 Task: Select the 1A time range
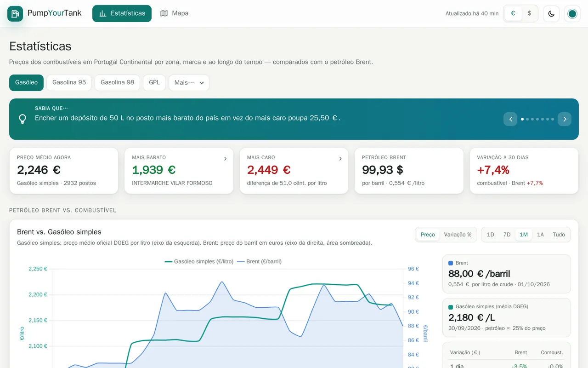(540, 235)
